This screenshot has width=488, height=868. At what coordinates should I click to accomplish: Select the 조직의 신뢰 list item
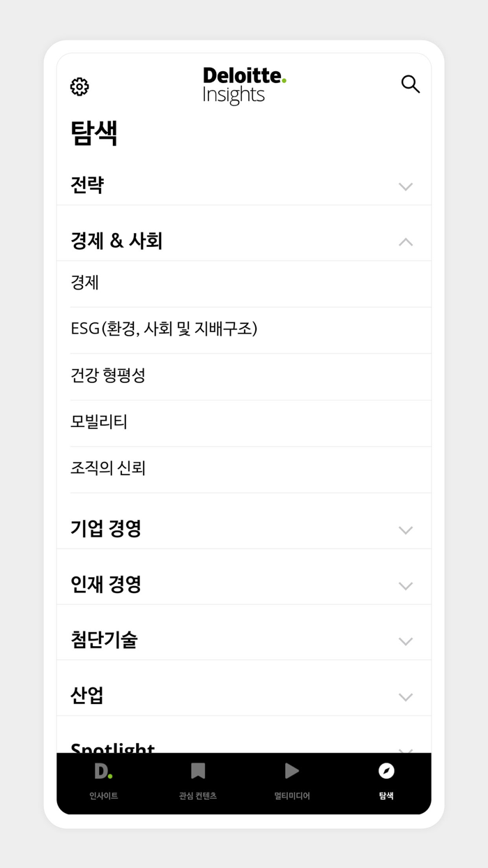[243, 469]
